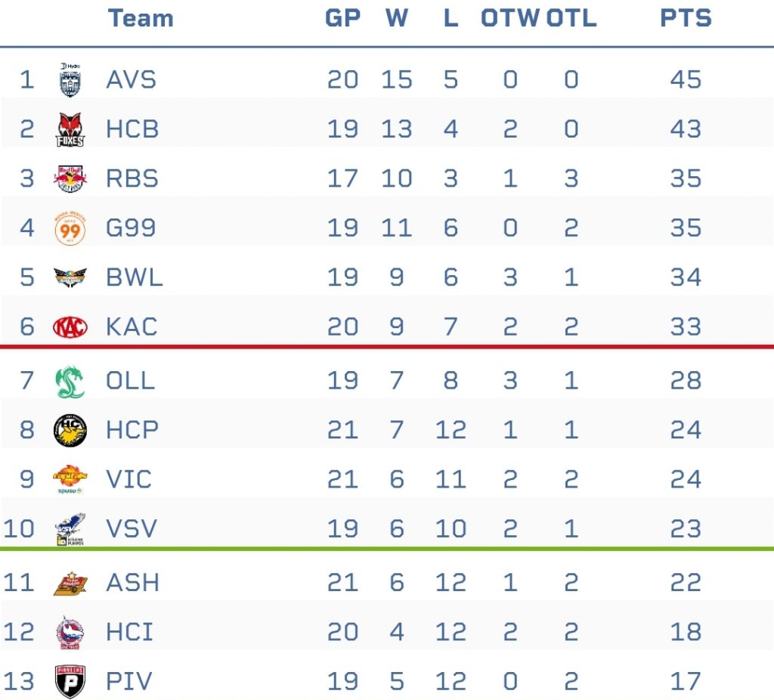774x700 pixels.
Task: Click the PIV Pioneers shield logo
Action: [x=70, y=682]
